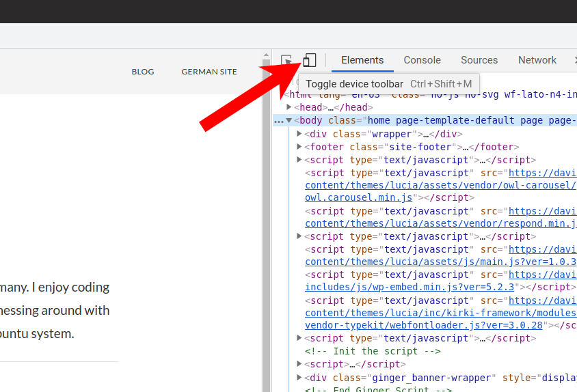577x392 pixels.
Task: Click the three-dots beside the body element
Action: tap(278, 121)
